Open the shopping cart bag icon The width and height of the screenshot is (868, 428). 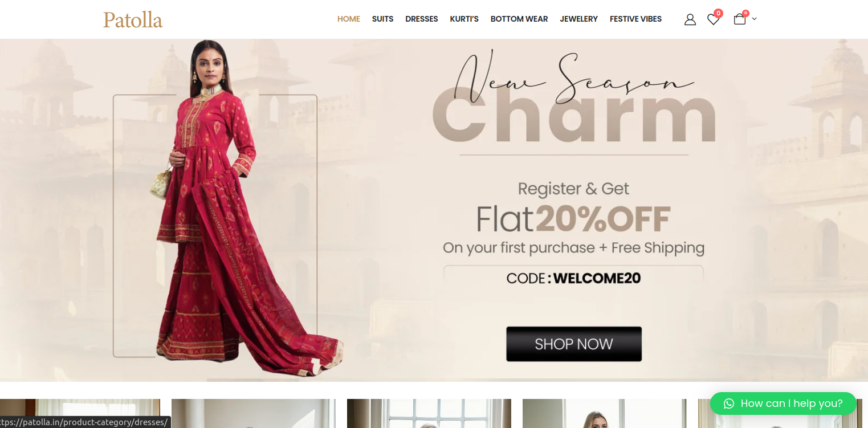(x=740, y=19)
